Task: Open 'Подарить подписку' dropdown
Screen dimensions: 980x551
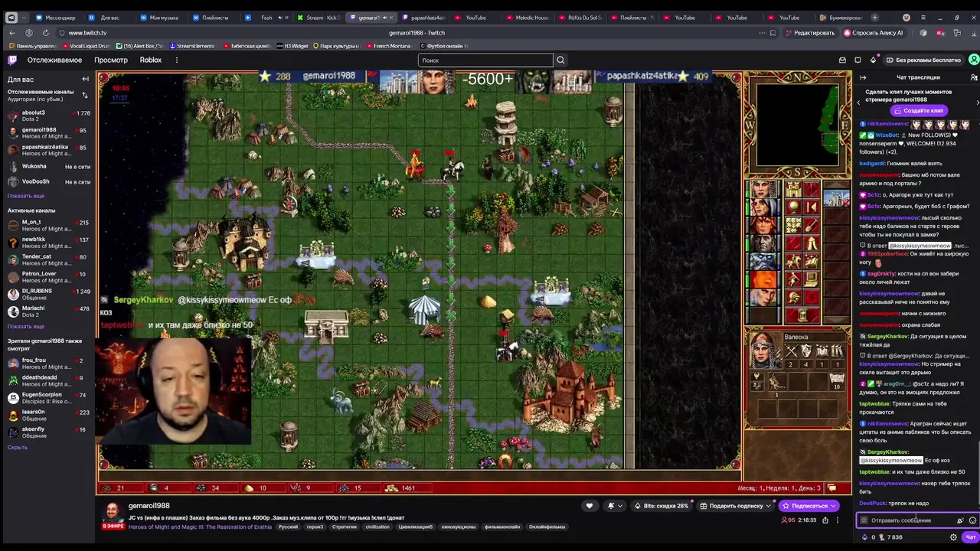Action: click(x=735, y=506)
